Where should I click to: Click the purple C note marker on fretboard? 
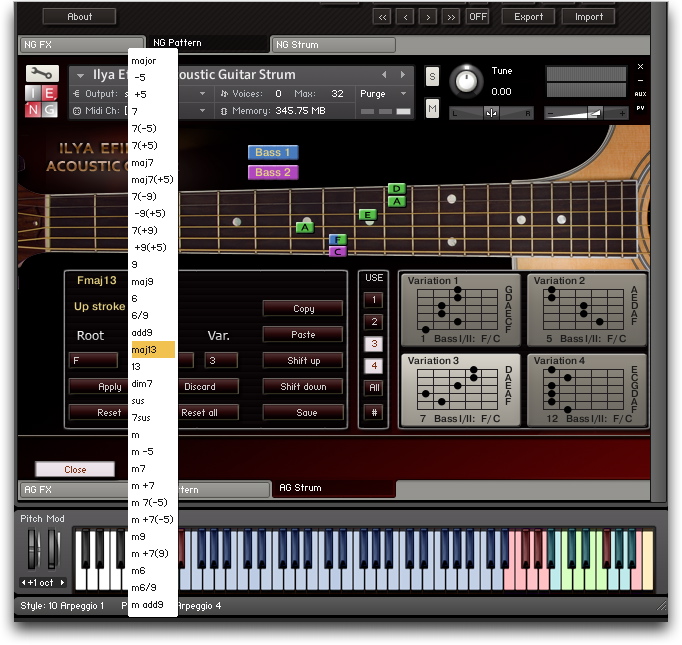(338, 251)
